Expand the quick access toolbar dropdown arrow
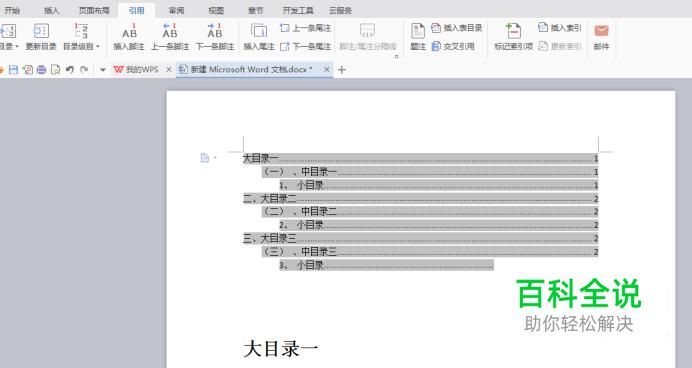The image size is (692, 368). [103, 70]
